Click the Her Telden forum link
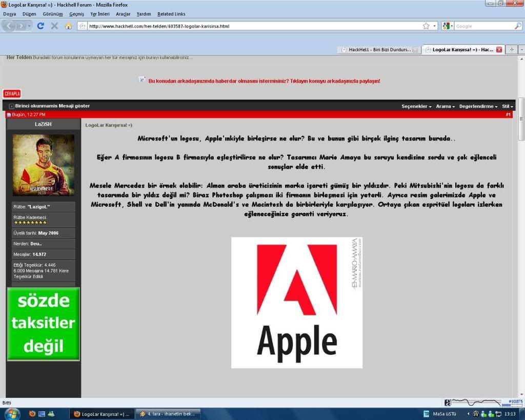Image resolution: width=525 pixels, height=420 pixels. point(19,57)
